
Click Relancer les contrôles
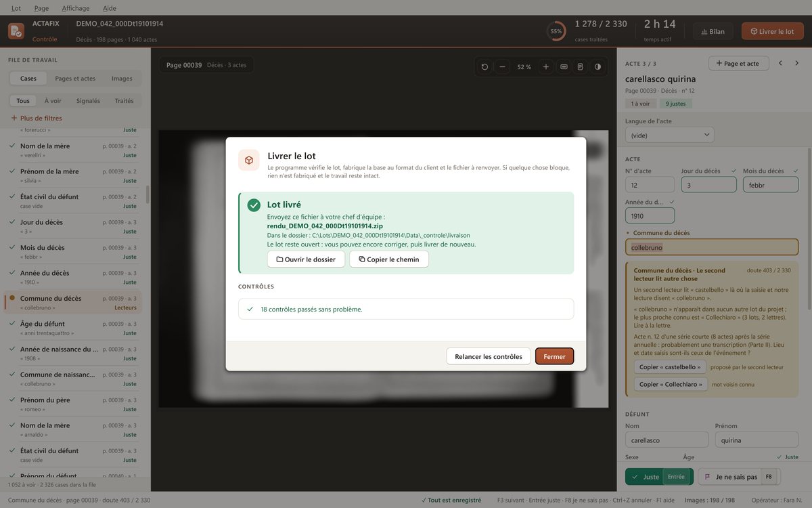(489, 356)
